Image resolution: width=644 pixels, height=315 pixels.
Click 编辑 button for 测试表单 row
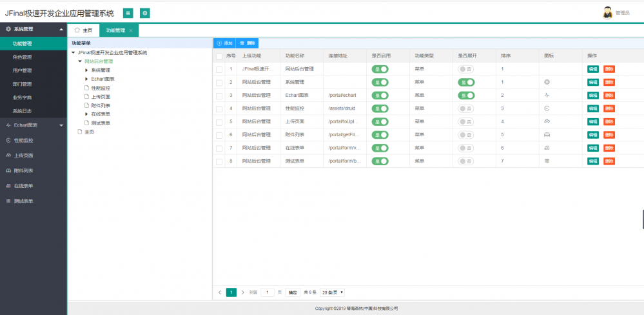click(x=592, y=161)
